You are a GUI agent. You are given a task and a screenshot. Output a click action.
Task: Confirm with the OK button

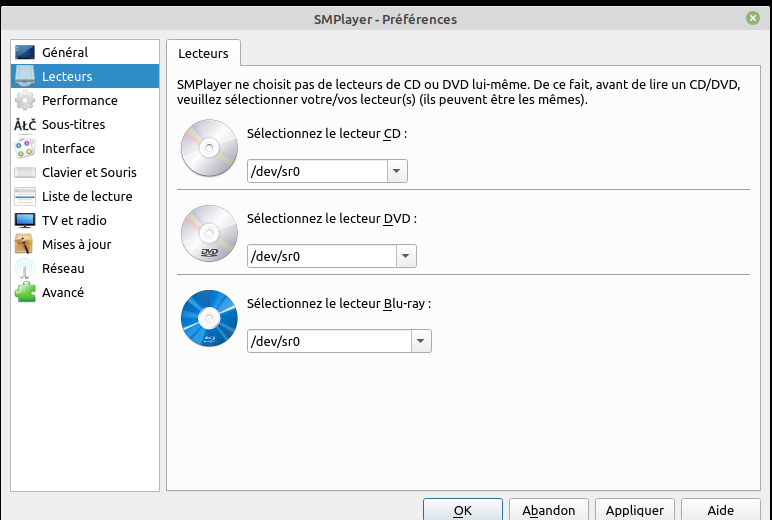click(463, 510)
